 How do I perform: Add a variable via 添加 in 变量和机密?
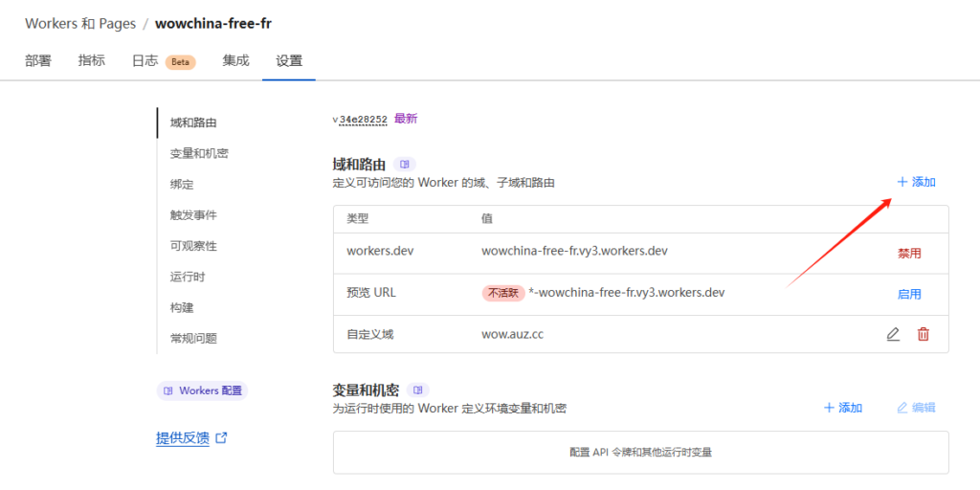point(843,408)
